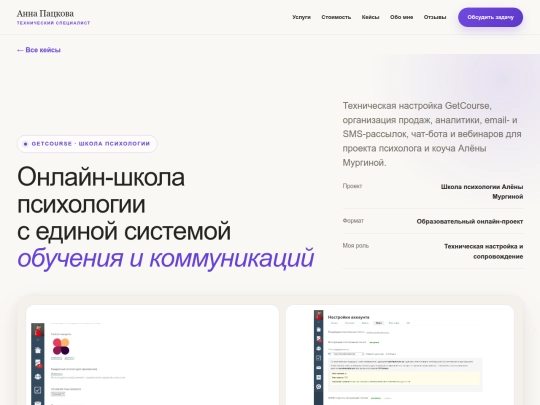Click the Формат label
This screenshot has width=540, height=405.
coord(353,221)
